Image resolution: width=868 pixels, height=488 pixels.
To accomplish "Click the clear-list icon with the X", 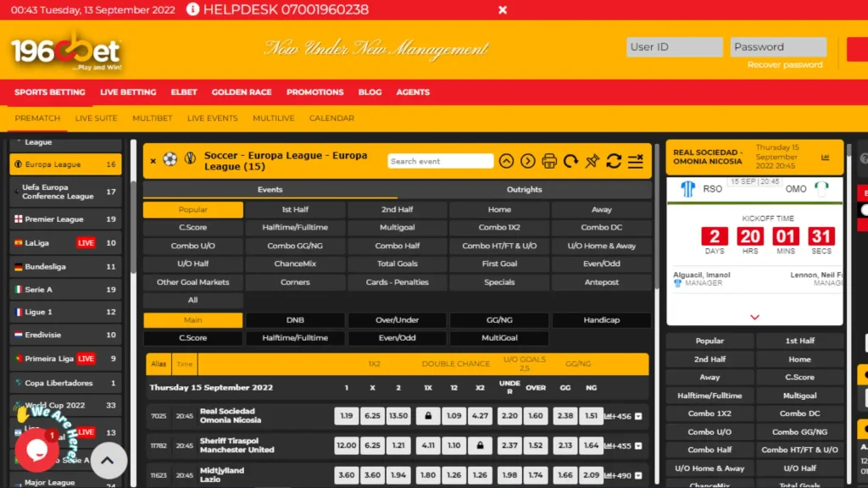I will 636,161.
